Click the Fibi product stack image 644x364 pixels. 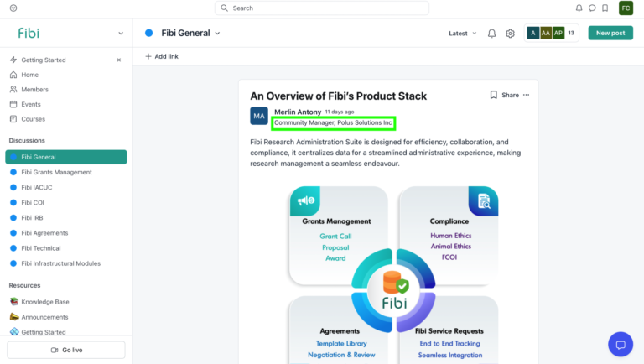[x=394, y=274]
